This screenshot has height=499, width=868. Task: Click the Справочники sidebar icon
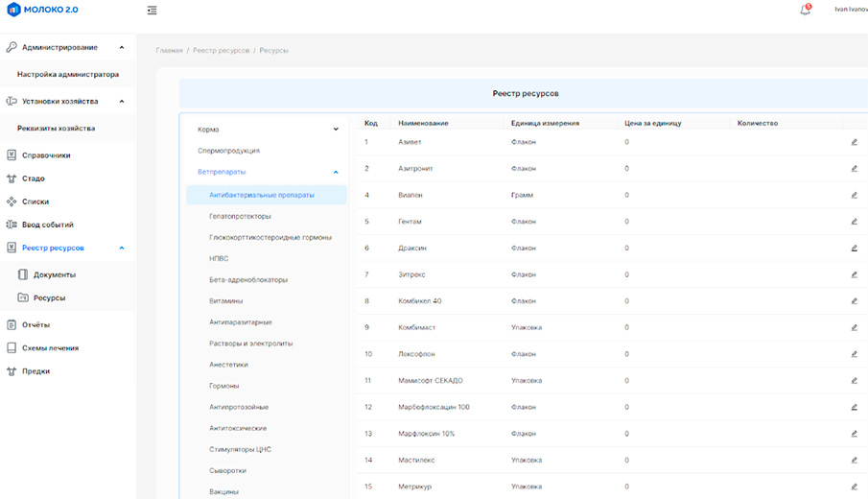pos(12,155)
